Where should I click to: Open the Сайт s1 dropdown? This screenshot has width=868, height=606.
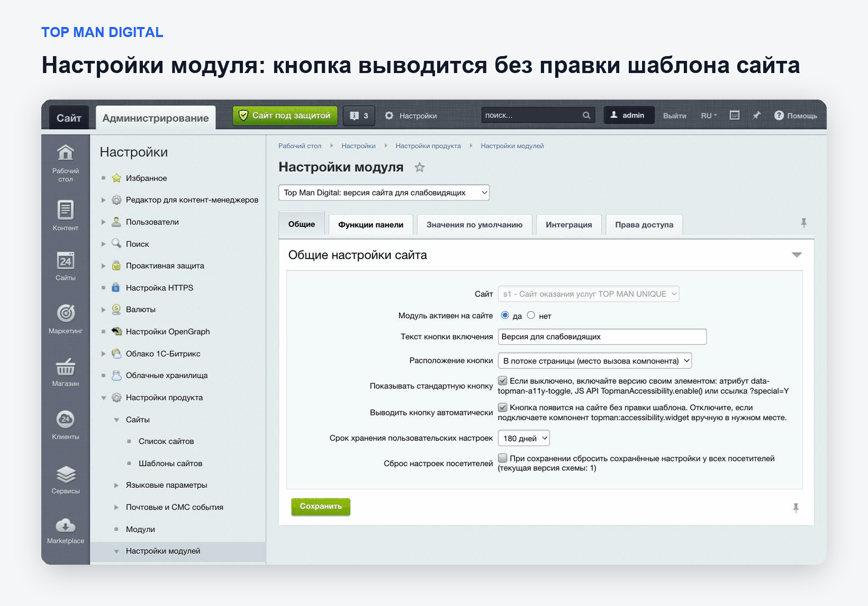[588, 294]
